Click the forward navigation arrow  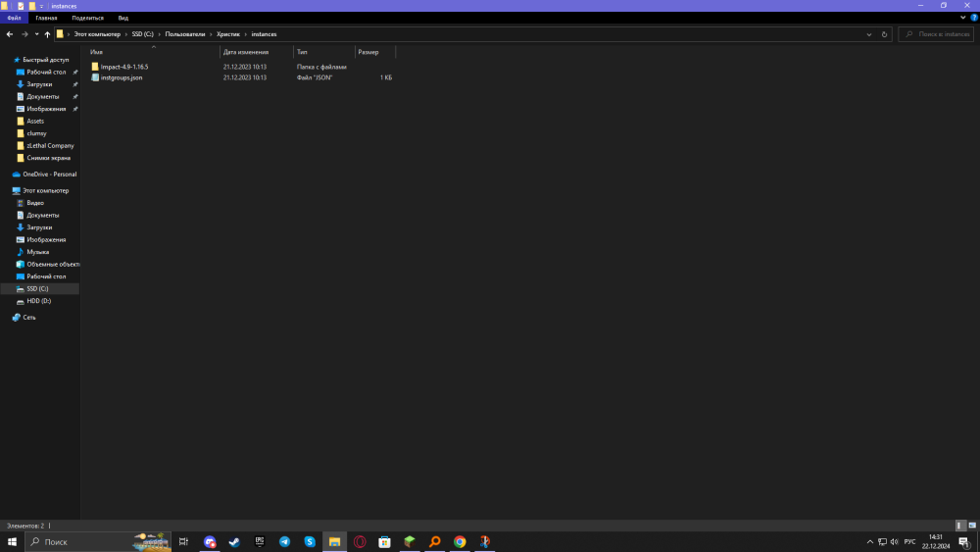point(25,34)
